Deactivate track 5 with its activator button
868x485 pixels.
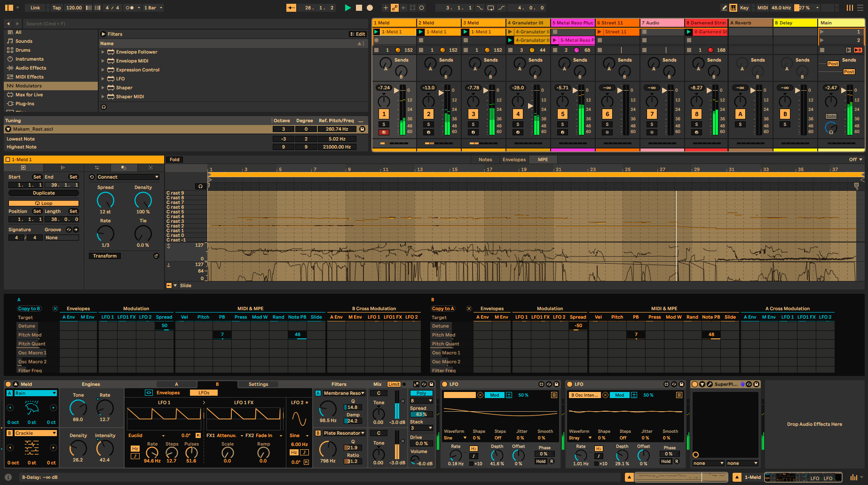[x=562, y=114]
